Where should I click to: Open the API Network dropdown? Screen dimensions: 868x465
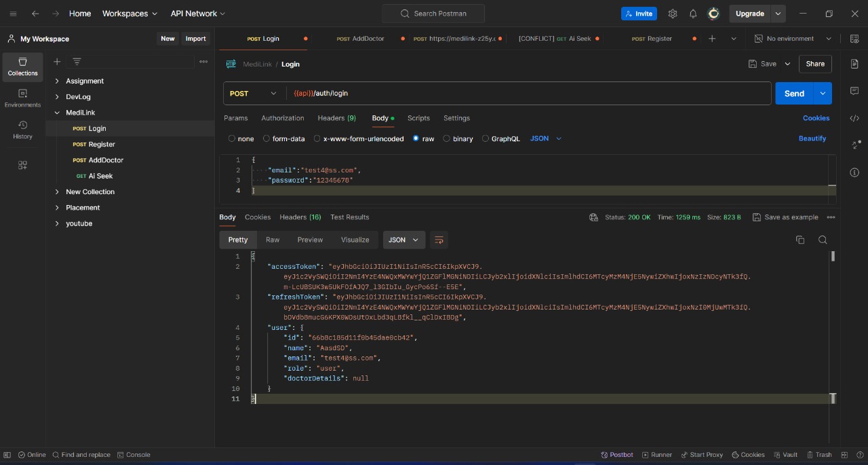click(x=198, y=14)
